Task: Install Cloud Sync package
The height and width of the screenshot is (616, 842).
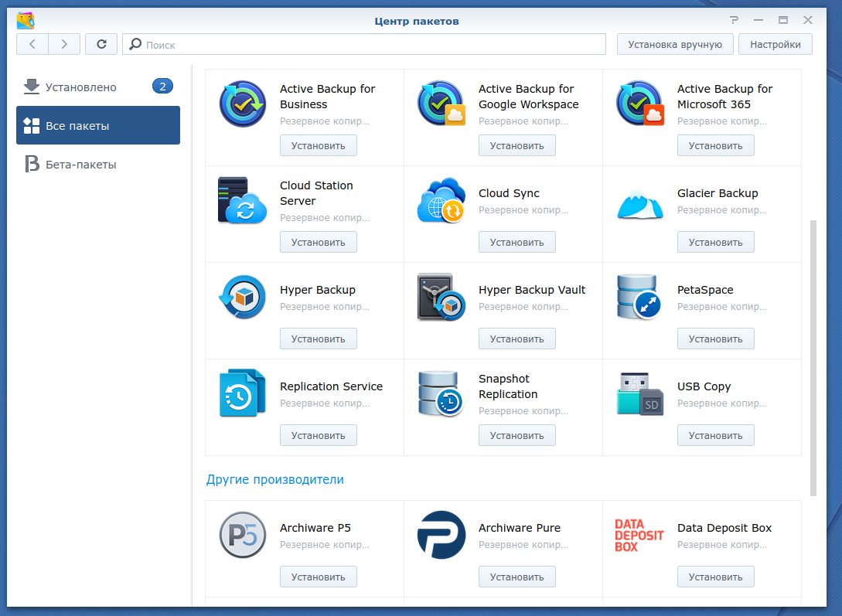Action: 517,242
